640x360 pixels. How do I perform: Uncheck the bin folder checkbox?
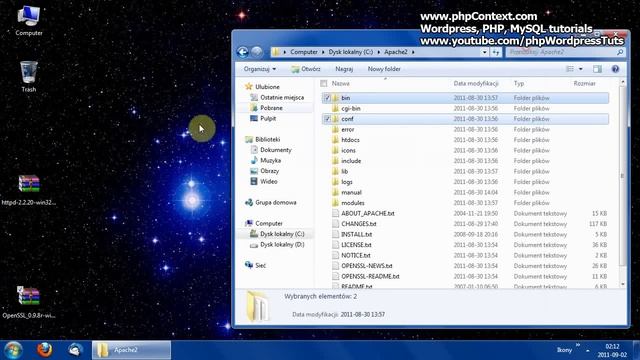(327, 98)
